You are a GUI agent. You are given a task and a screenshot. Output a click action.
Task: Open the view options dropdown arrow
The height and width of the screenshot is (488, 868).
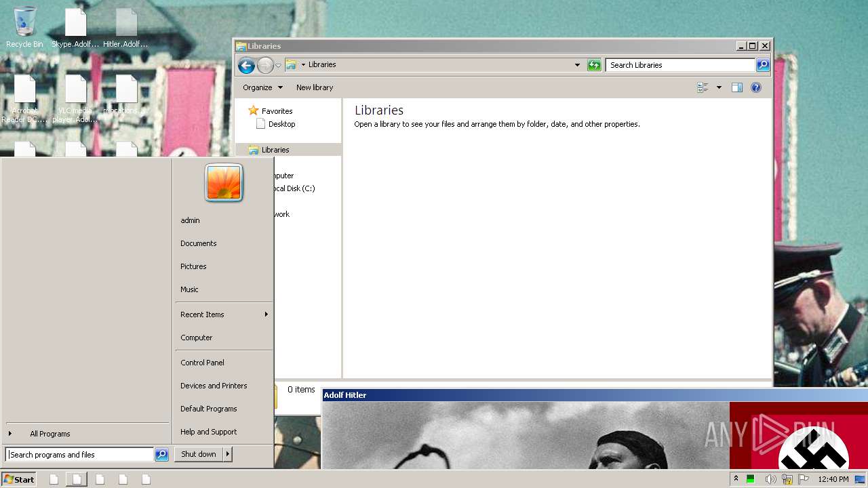point(719,87)
